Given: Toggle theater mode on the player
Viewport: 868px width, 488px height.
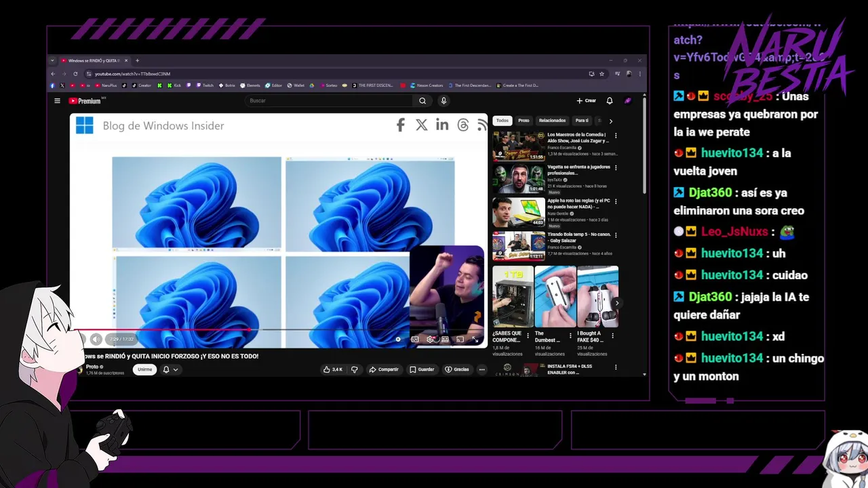Looking at the screenshot, I should [445, 339].
